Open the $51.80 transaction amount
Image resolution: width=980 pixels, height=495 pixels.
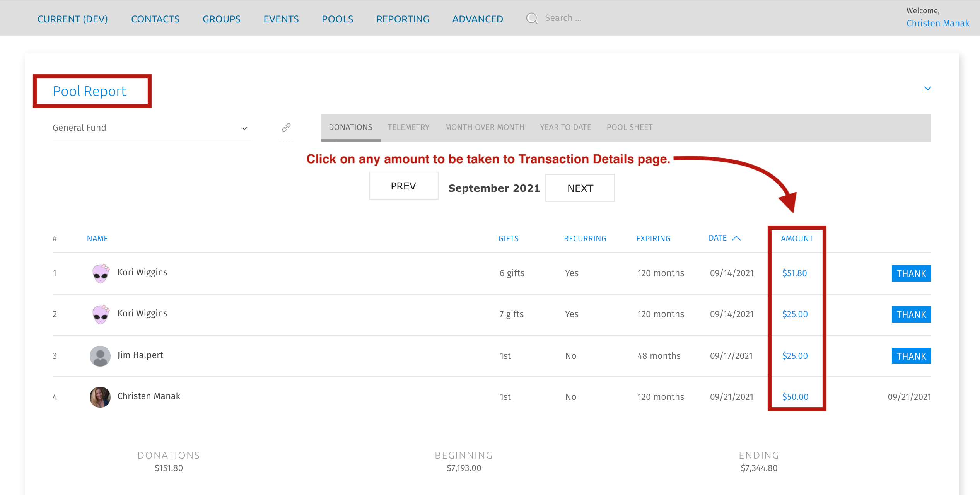tap(794, 273)
